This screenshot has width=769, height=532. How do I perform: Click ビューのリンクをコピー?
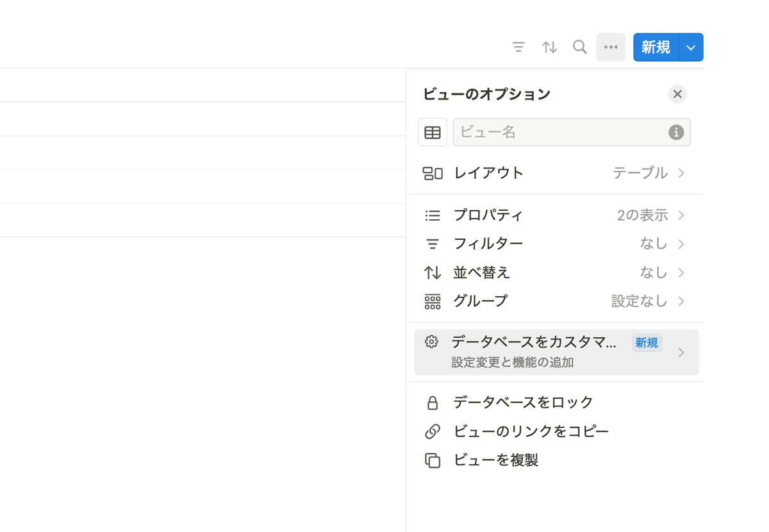555,431
